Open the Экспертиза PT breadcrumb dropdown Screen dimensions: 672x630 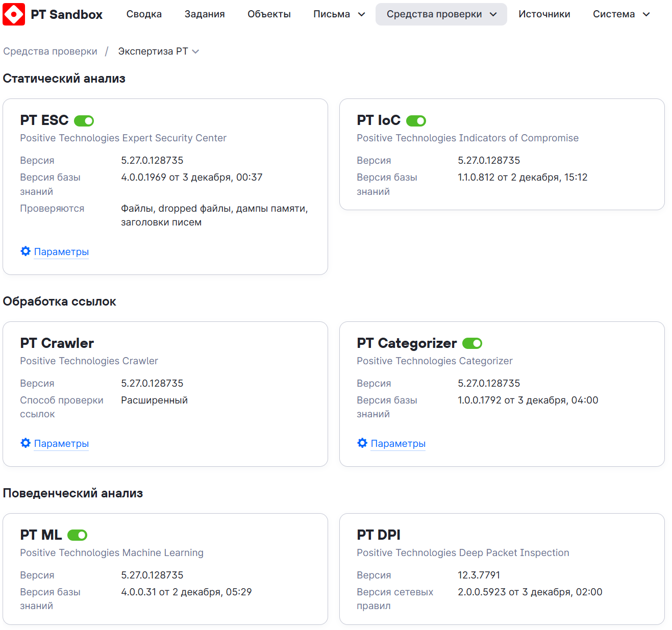158,52
